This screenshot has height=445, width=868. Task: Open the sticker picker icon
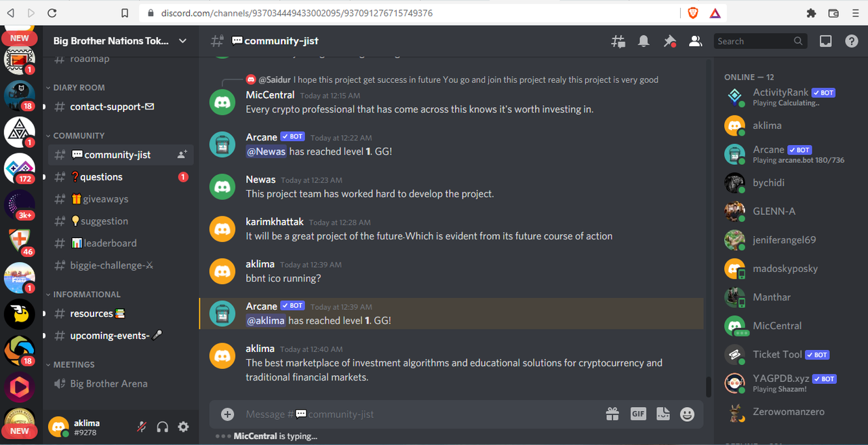[663, 414]
